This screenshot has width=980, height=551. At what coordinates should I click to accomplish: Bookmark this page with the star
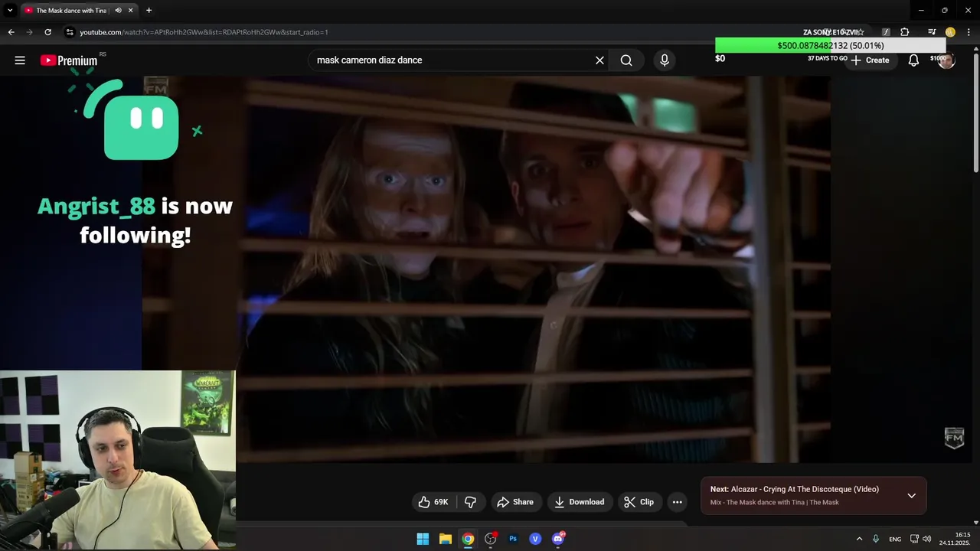click(861, 32)
